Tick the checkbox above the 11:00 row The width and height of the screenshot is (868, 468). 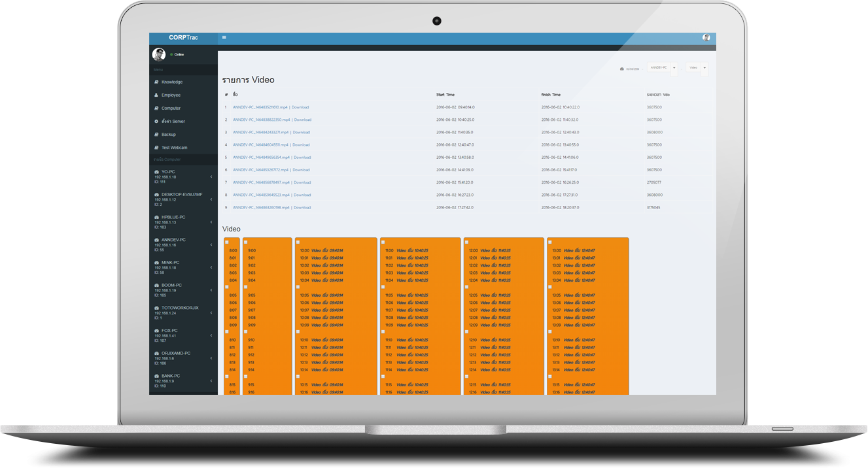tap(383, 242)
